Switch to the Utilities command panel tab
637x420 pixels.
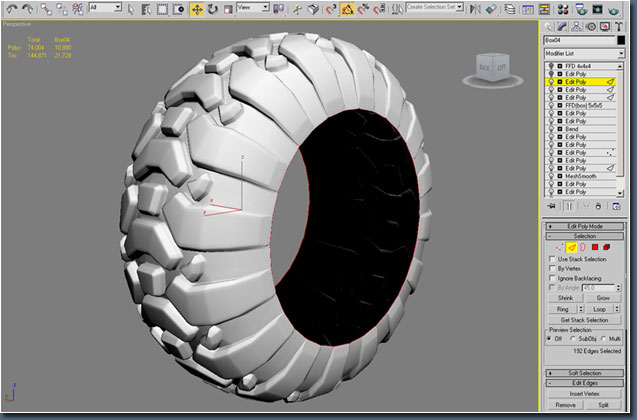tap(619, 27)
